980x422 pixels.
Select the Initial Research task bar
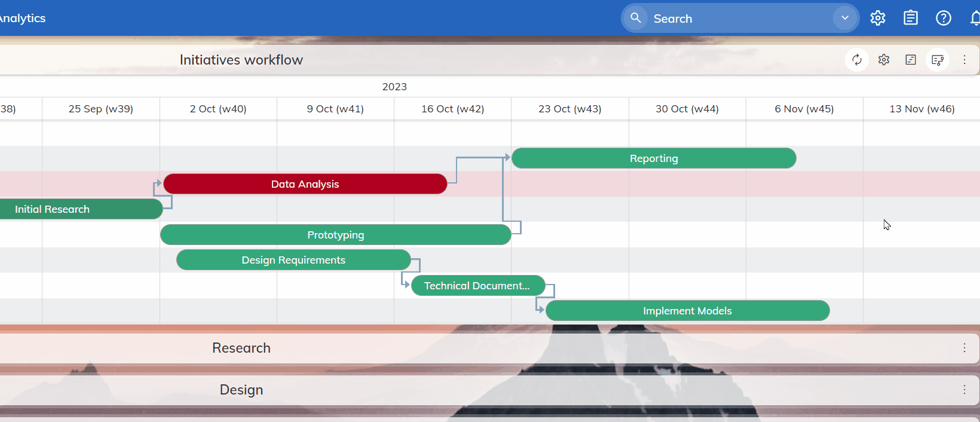[x=81, y=209]
